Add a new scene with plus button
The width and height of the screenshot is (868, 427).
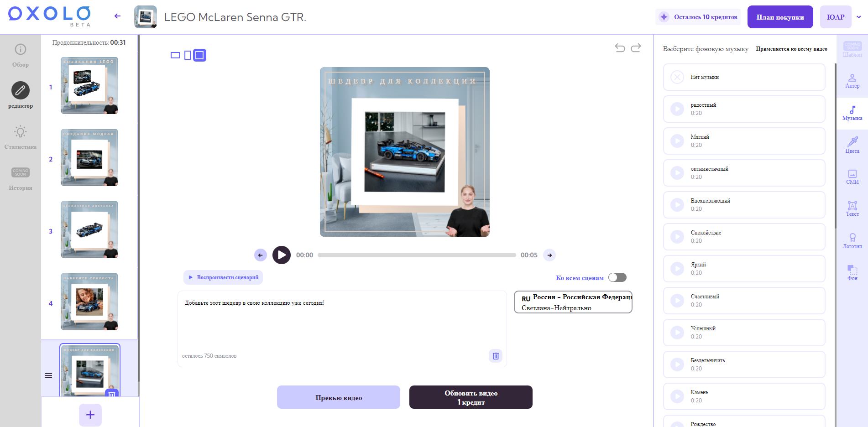pyautogui.click(x=90, y=415)
